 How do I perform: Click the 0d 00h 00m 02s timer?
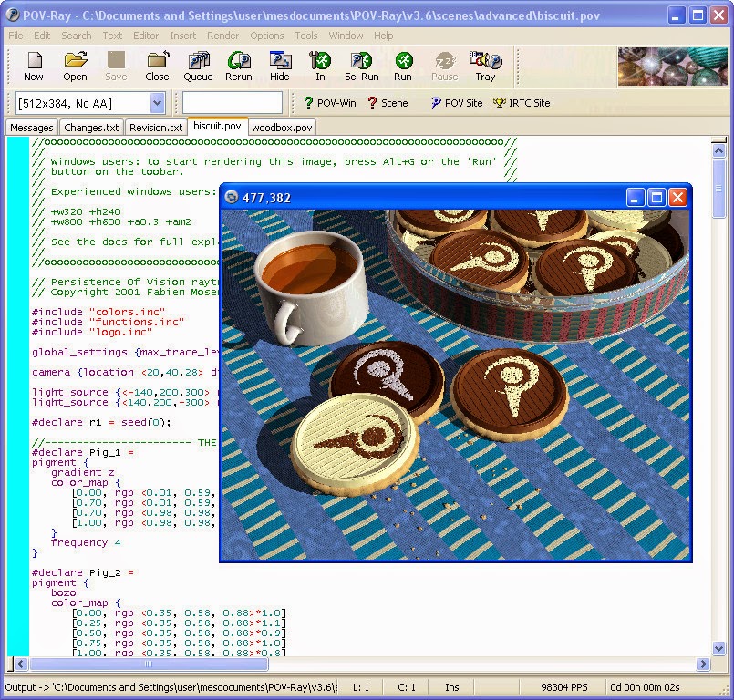(645, 687)
